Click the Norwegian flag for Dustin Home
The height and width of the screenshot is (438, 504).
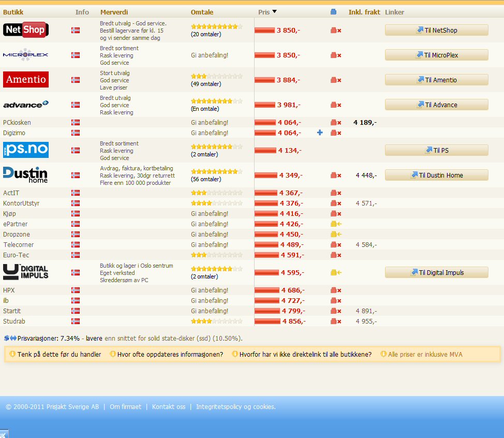click(x=76, y=176)
